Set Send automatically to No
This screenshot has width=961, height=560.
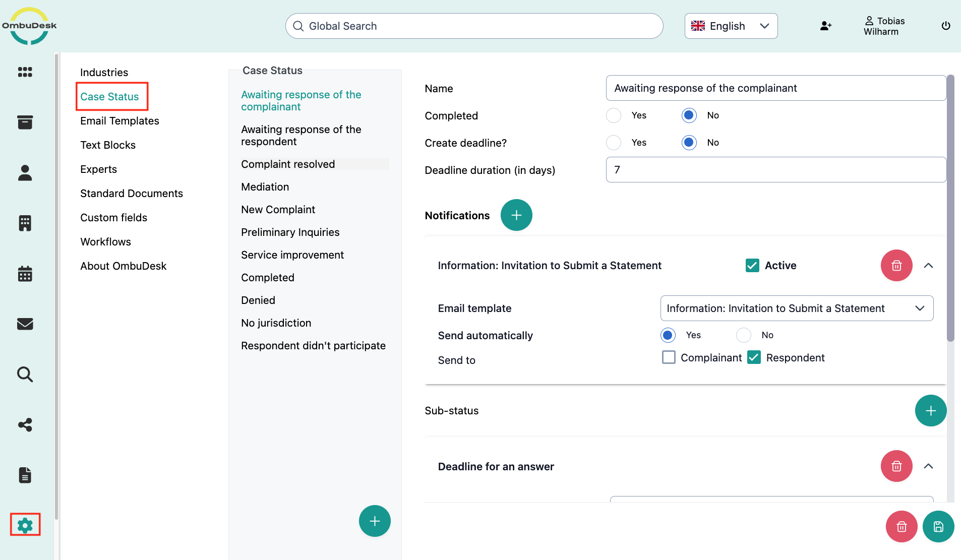coord(744,335)
